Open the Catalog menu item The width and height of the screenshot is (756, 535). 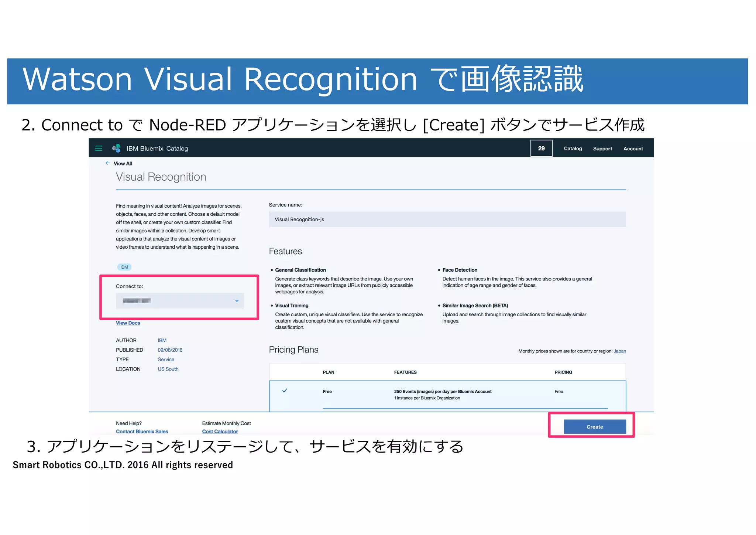point(573,148)
